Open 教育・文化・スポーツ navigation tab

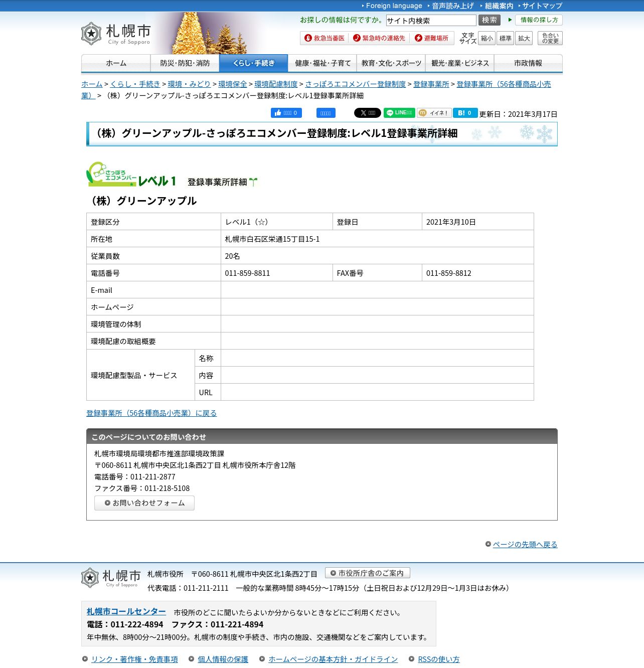pos(391,63)
